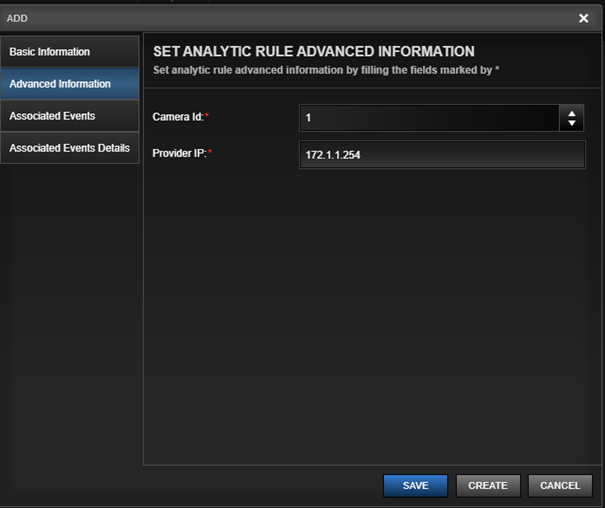Switch to the Associated Events tab
Screen dimensions: 605x508
pos(70,116)
